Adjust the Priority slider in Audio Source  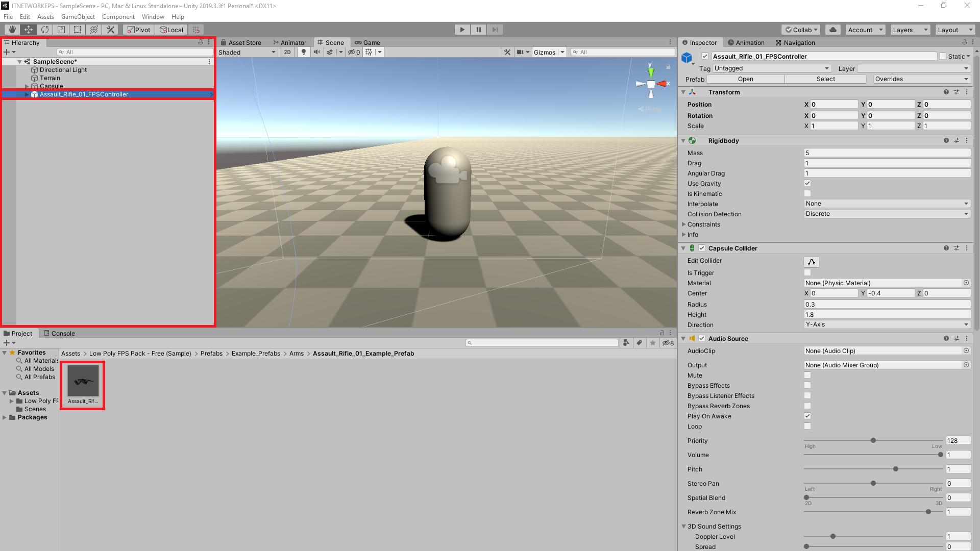[x=873, y=440]
